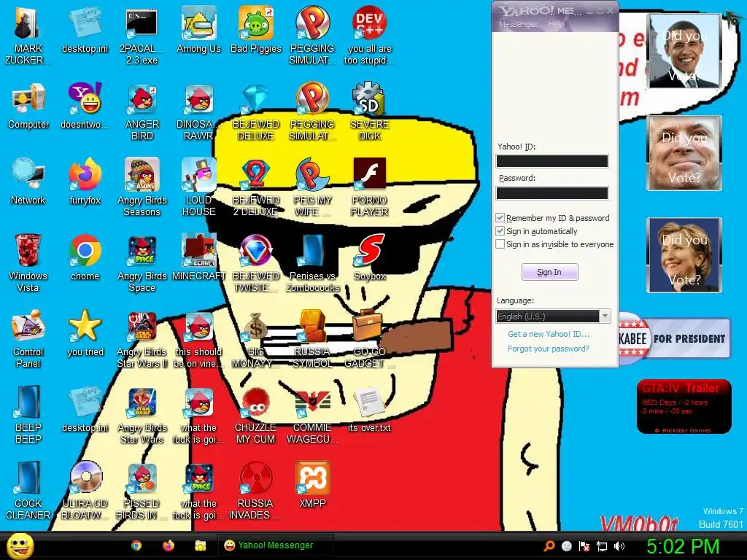The width and height of the screenshot is (747, 560).
Task: Launch Firefox from the taskbar
Action: (169, 545)
